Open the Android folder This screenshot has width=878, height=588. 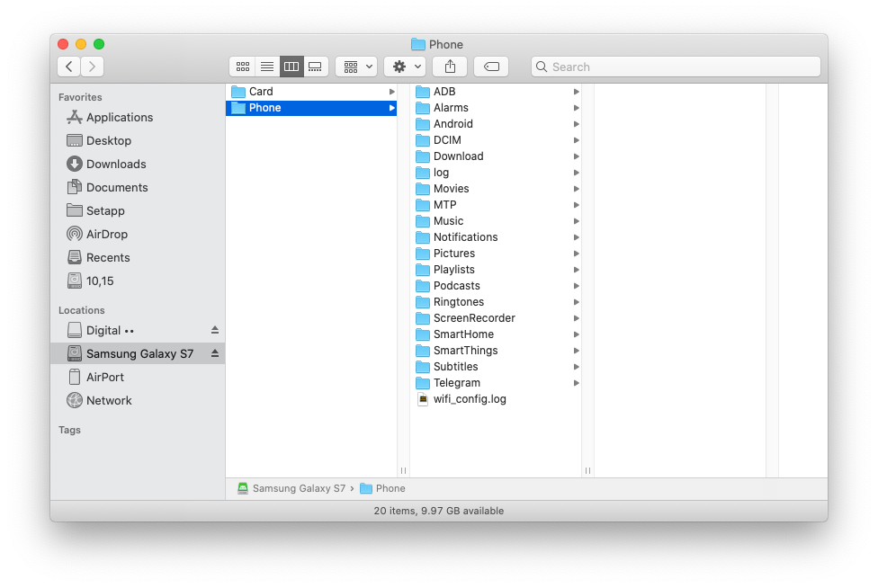[x=496, y=124]
